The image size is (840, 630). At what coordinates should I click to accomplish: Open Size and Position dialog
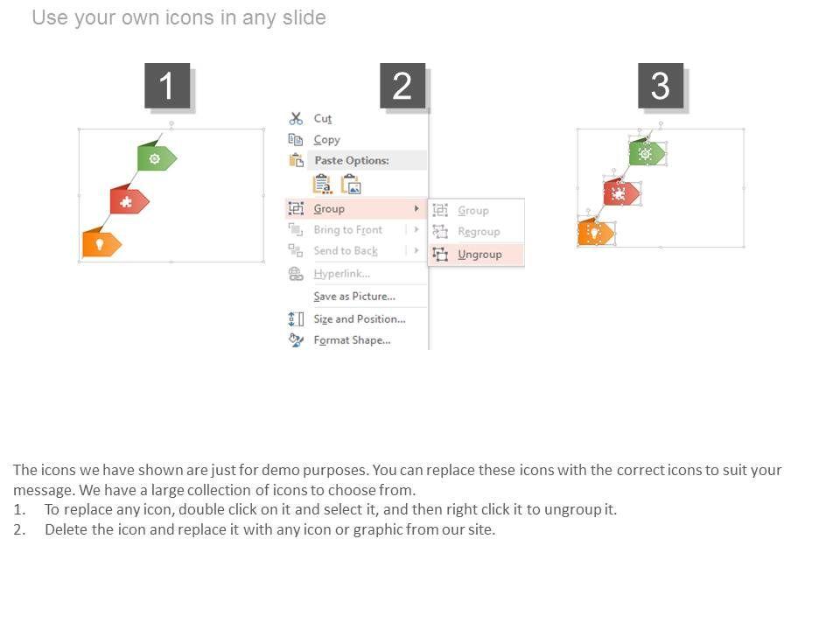[359, 318]
